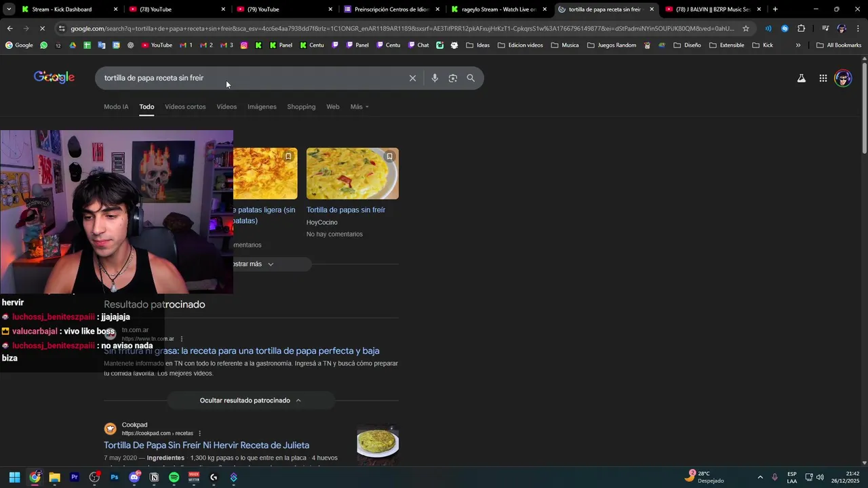The height and width of the screenshot is (488, 868).
Task: Start voice search with the microphone icon
Action: (435, 78)
